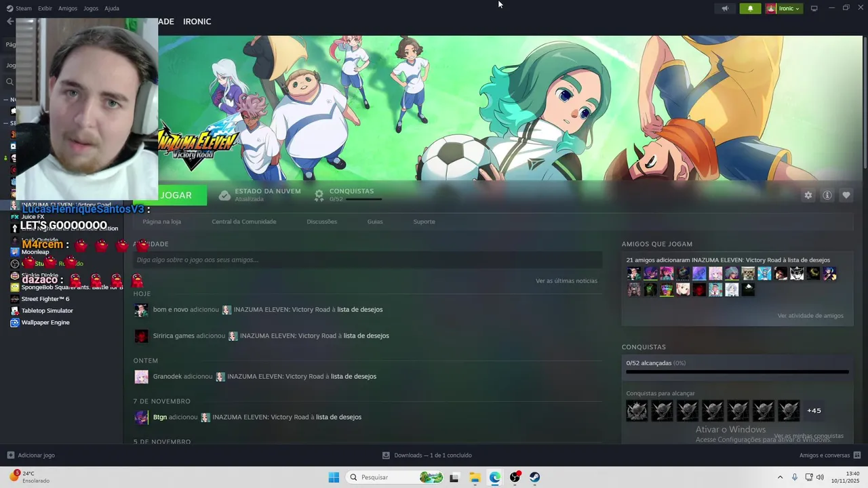The width and height of the screenshot is (868, 488).
Task: Open Ver atividade de amigos
Action: click(x=810, y=316)
